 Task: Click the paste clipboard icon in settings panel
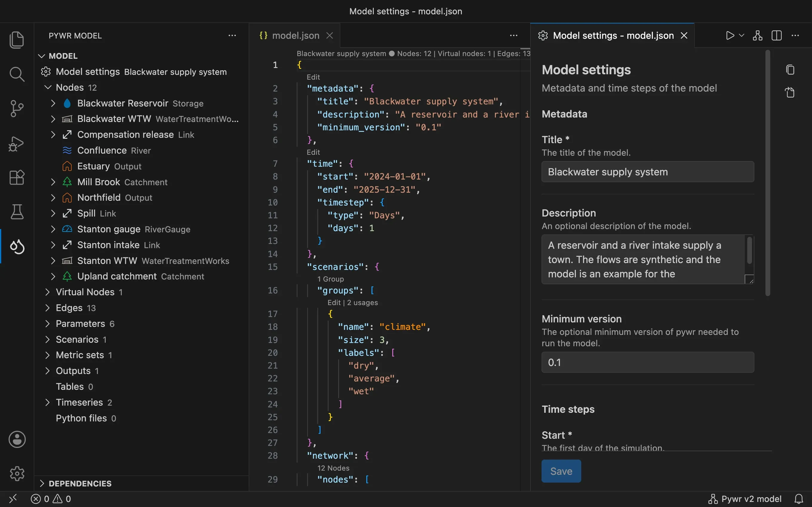pos(790,92)
